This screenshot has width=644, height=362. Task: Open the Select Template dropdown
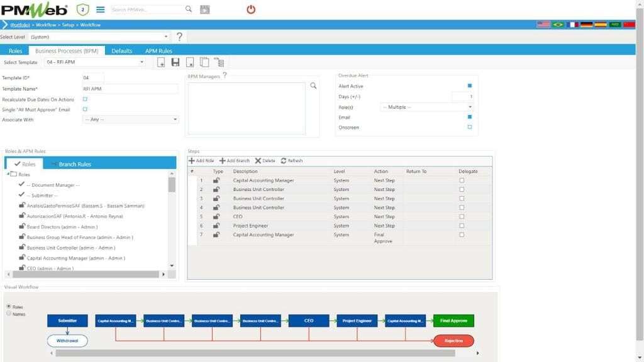(94, 62)
